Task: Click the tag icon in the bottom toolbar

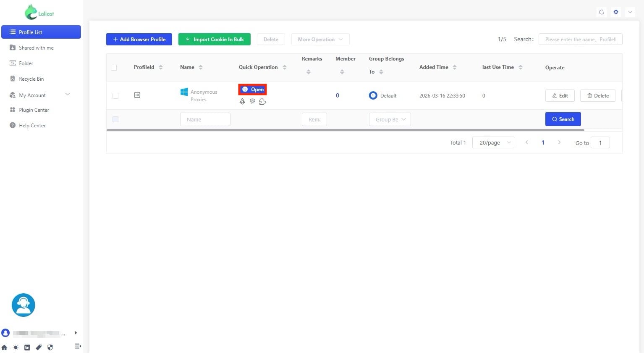Action: click(39, 347)
